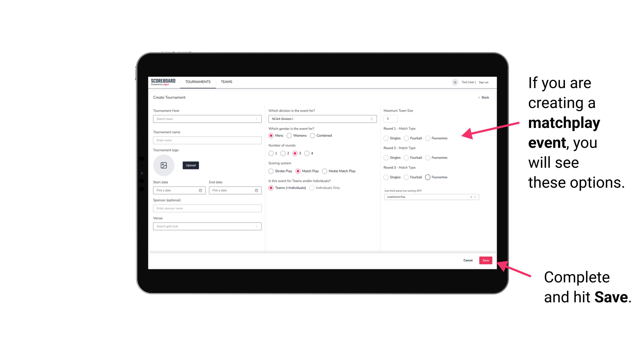Select the Womens gender radio button
644x346 pixels.
[x=289, y=135]
